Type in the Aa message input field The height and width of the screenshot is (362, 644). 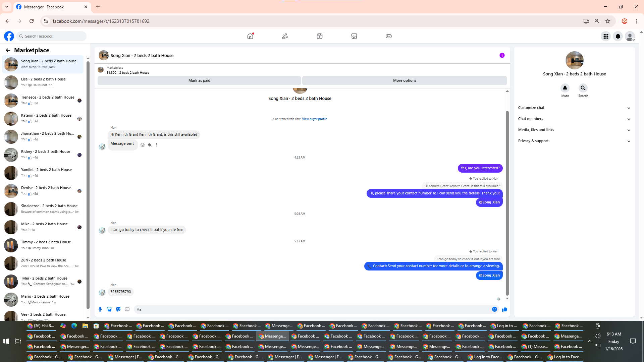pos(312,309)
